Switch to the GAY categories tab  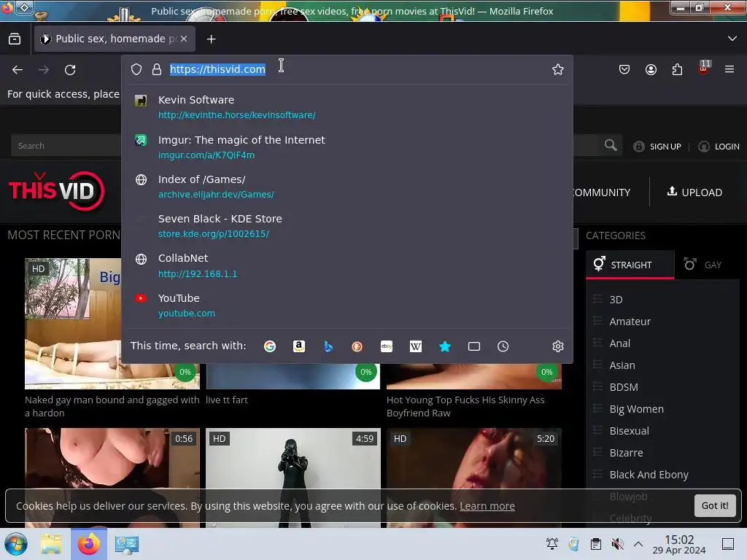point(703,265)
